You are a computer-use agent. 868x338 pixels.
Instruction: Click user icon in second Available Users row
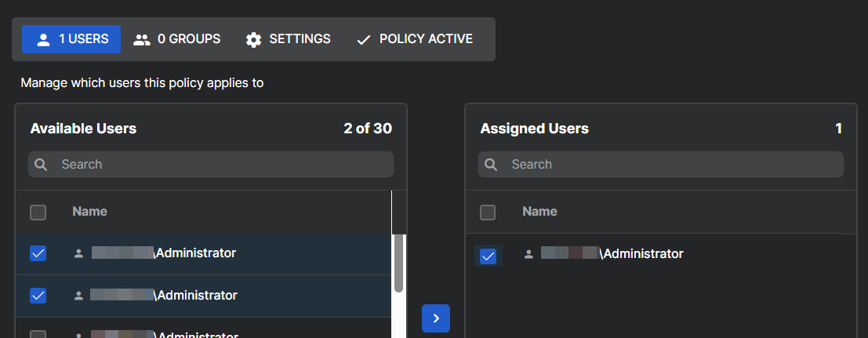tap(78, 296)
